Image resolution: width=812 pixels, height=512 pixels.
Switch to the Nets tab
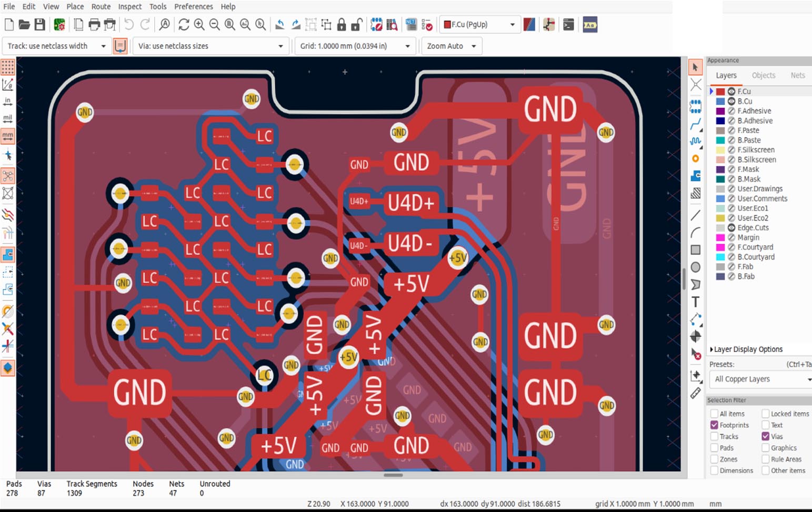tap(797, 75)
